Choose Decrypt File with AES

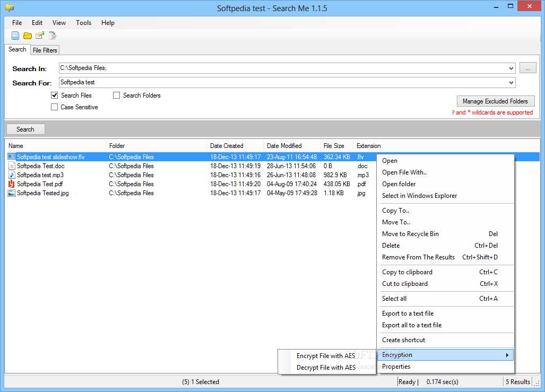tap(327, 367)
